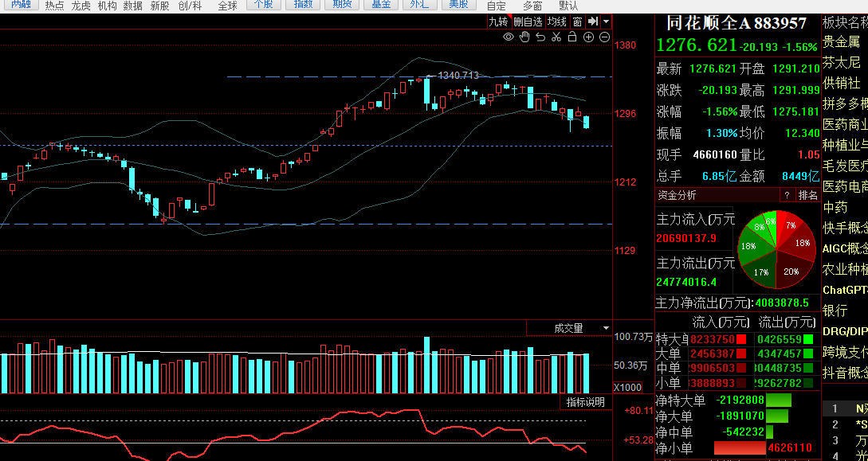Image resolution: width=868 pixels, height=461 pixels.
Task: Toggle the 均线 moving average button
Action: point(557,21)
